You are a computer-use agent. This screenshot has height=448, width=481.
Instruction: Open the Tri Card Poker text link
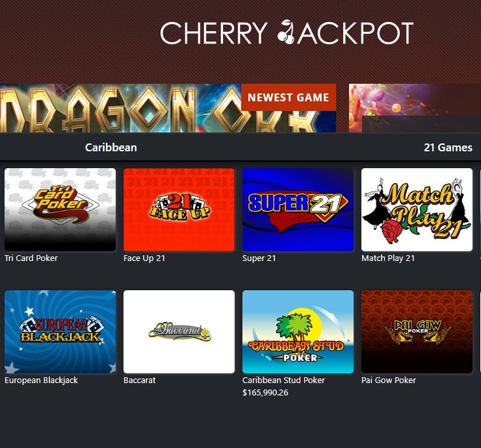click(31, 258)
